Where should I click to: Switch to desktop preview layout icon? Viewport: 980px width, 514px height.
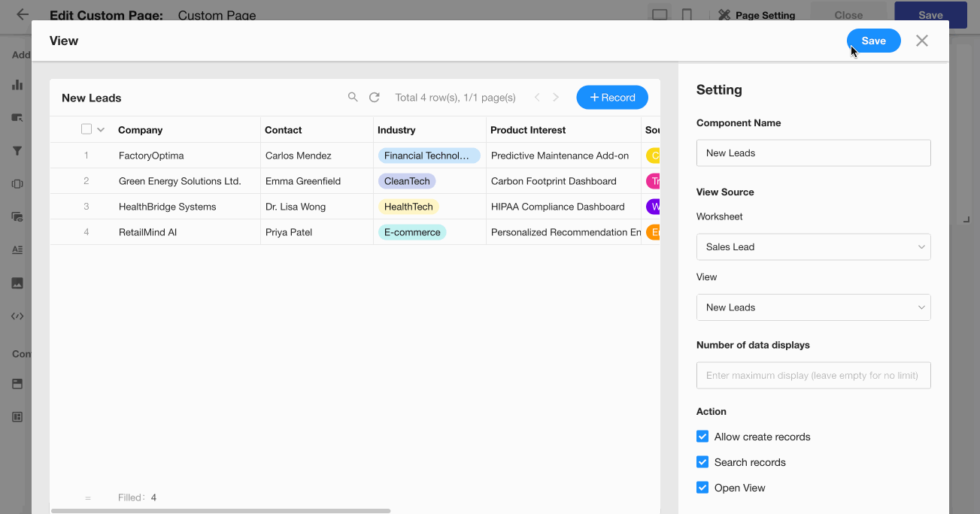pyautogui.click(x=660, y=15)
